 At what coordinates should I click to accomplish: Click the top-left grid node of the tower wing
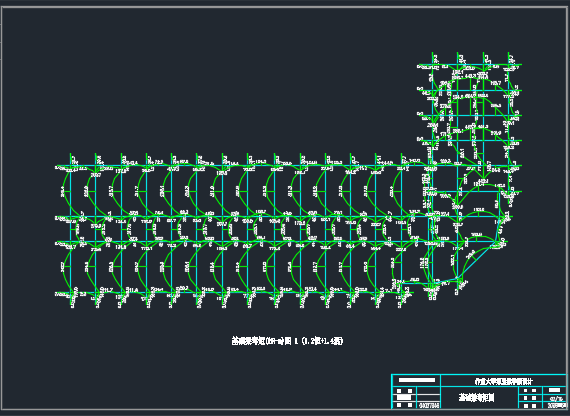[x=433, y=65]
